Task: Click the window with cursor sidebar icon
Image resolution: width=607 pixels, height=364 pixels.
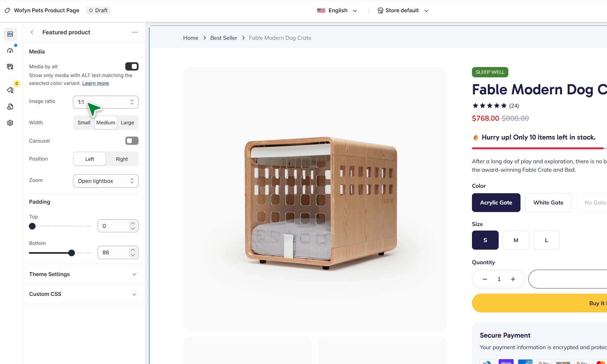Action: [10, 67]
